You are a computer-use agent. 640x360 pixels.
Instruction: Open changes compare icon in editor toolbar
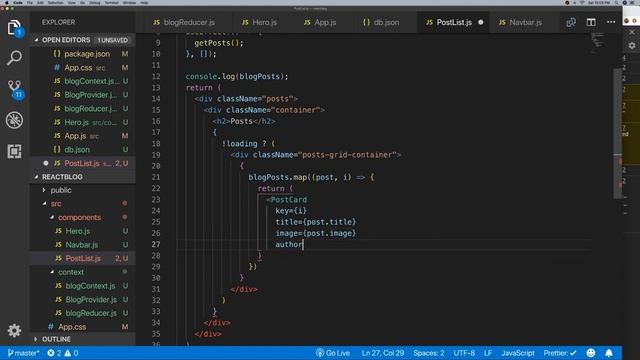coord(571,22)
